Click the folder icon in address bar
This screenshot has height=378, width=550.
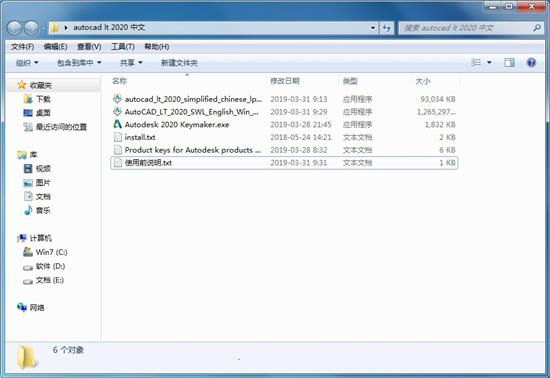[x=54, y=28]
